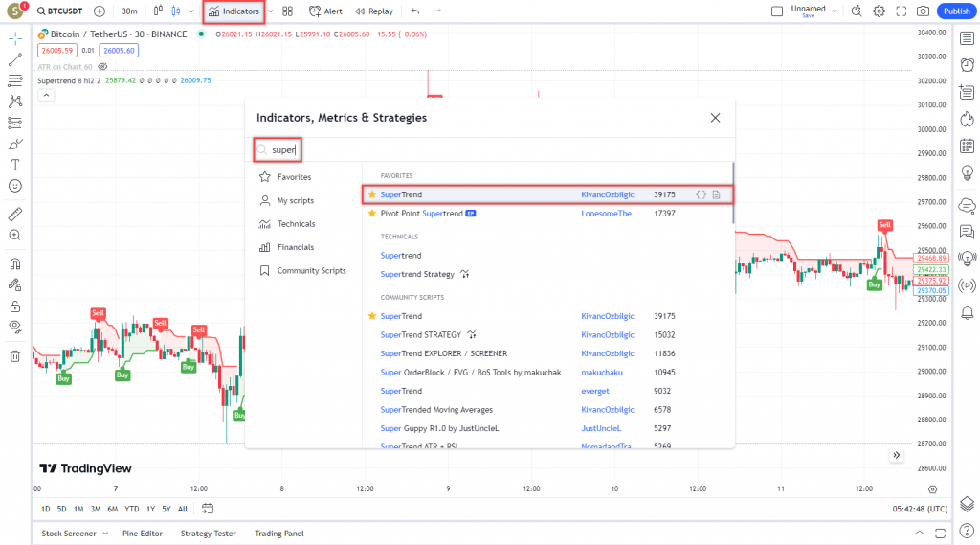Open the object tree layers panel

pyautogui.click(x=967, y=504)
